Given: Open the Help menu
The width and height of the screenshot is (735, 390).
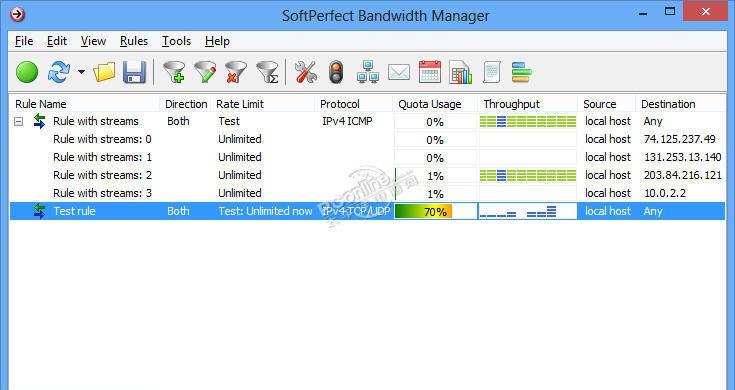Looking at the screenshot, I should (x=218, y=41).
